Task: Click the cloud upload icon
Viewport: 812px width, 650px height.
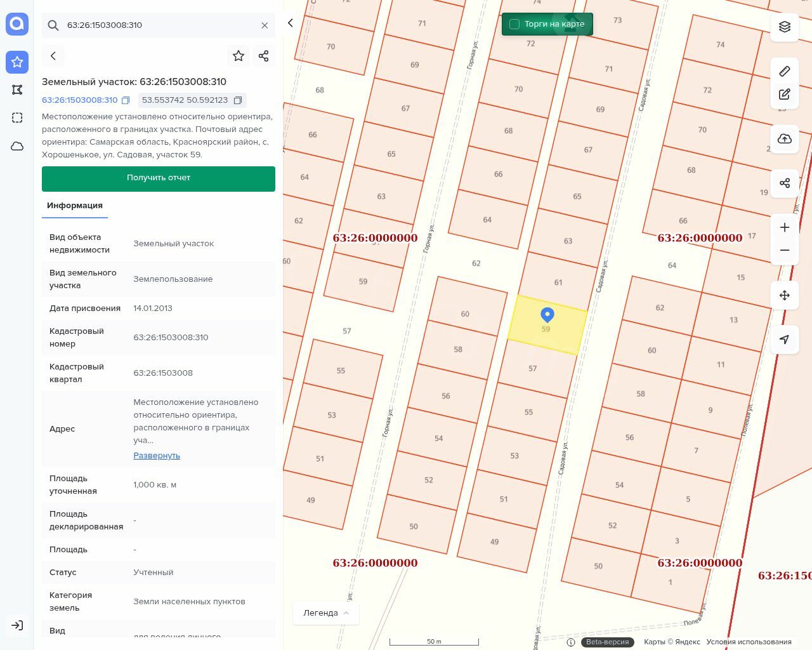Action: pyautogui.click(x=785, y=139)
